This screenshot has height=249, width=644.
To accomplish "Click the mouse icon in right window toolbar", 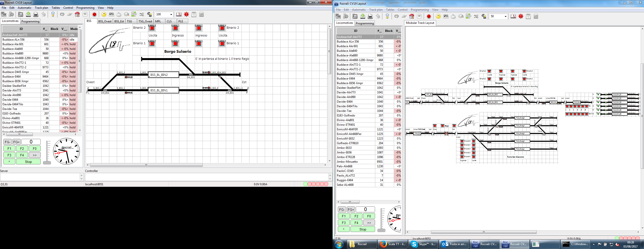I will click(453, 17).
